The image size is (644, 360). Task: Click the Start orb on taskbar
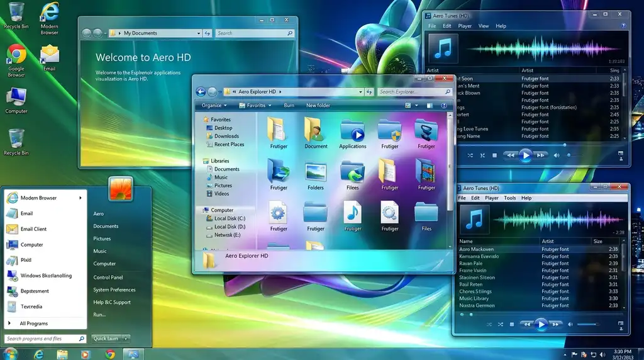click(x=10, y=354)
